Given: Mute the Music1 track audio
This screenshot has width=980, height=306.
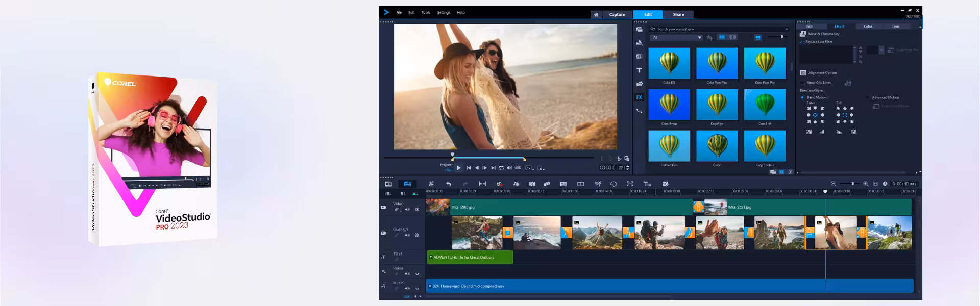Looking at the screenshot, I should (407, 288).
